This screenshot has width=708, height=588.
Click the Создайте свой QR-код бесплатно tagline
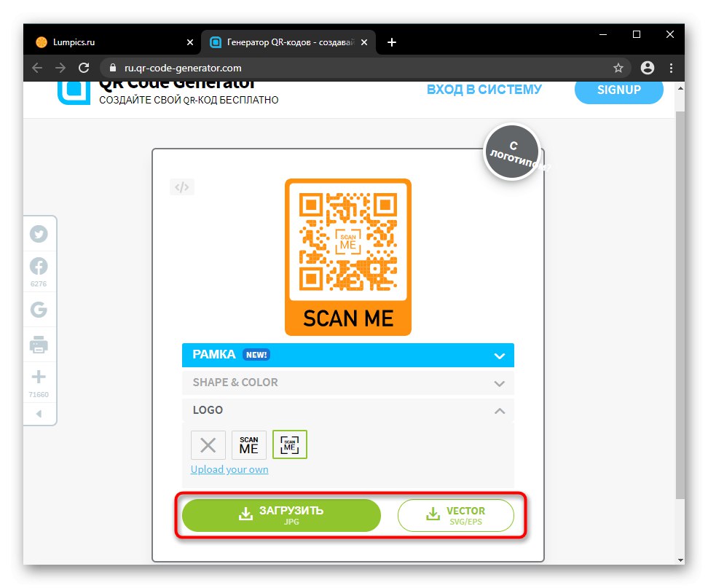(x=189, y=100)
